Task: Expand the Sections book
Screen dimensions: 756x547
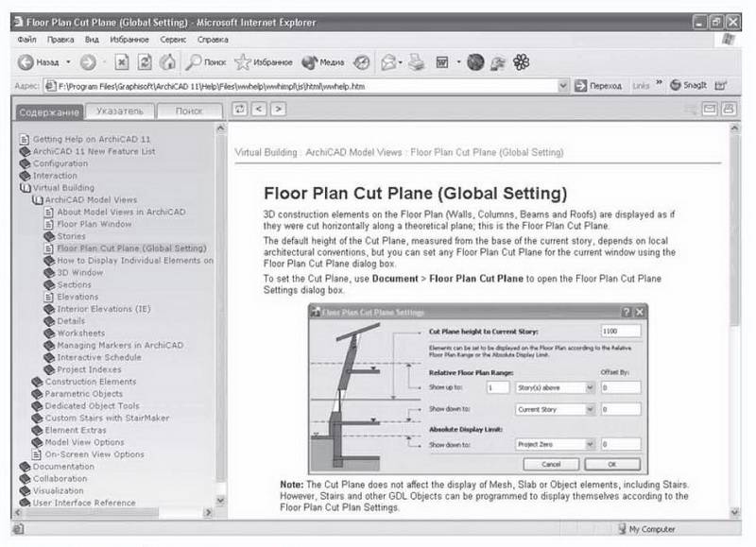Action: pos(74,284)
